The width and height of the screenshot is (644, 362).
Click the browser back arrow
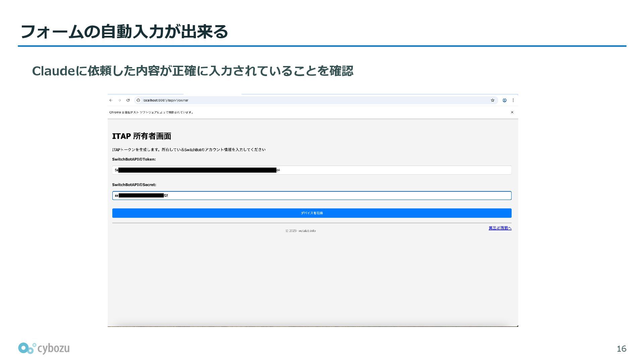click(x=111, y=100)
